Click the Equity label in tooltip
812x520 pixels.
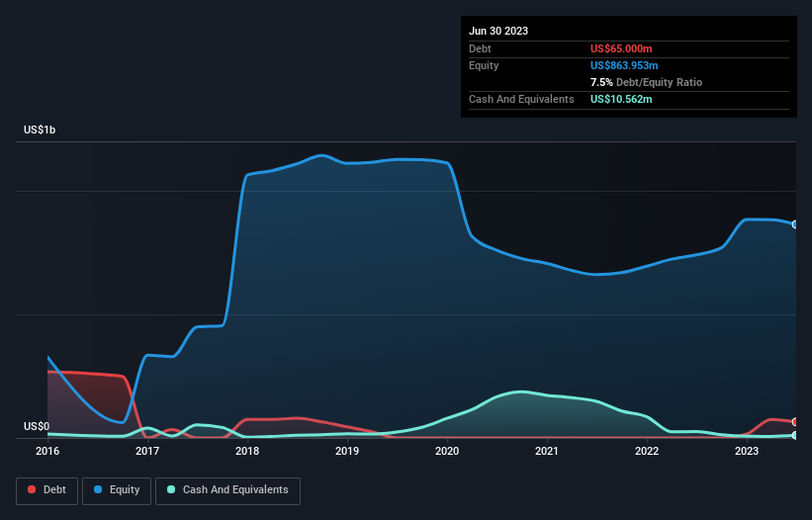pyautogui.click(x=484, y=65)
